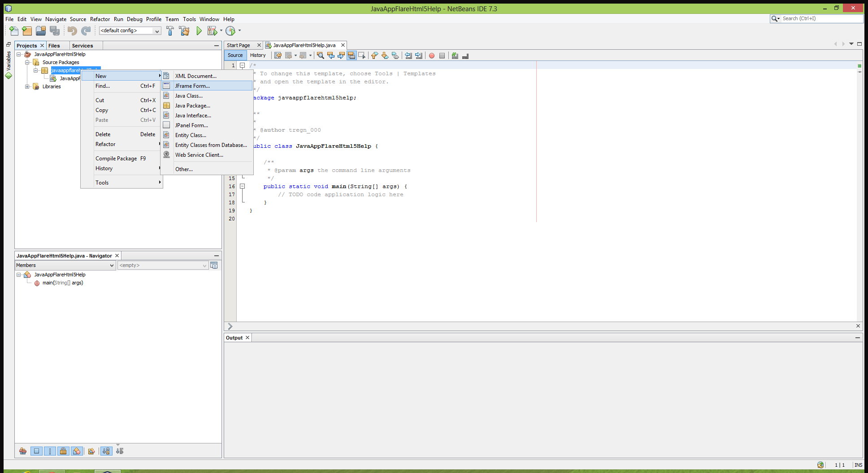This screenshot has height=473, width=868.
Task: Toggle Highlight Search in editor toolbar
Action: click(352, 56)
